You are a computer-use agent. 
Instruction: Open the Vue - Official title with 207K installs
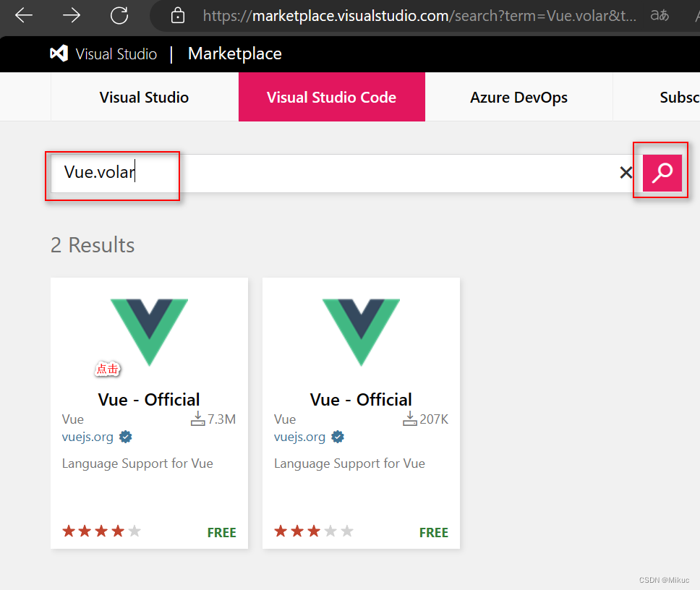point(361,399)
